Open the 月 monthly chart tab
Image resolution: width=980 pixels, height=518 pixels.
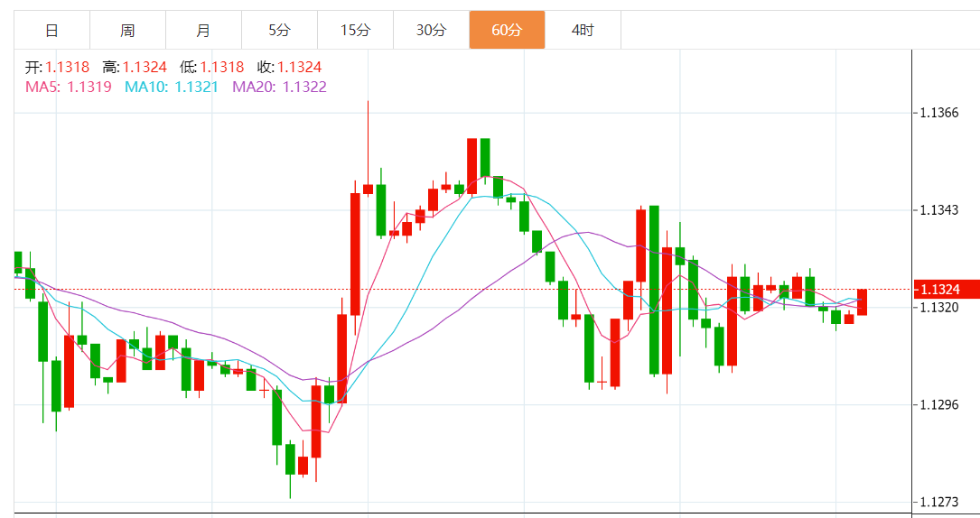pos(203,31)
